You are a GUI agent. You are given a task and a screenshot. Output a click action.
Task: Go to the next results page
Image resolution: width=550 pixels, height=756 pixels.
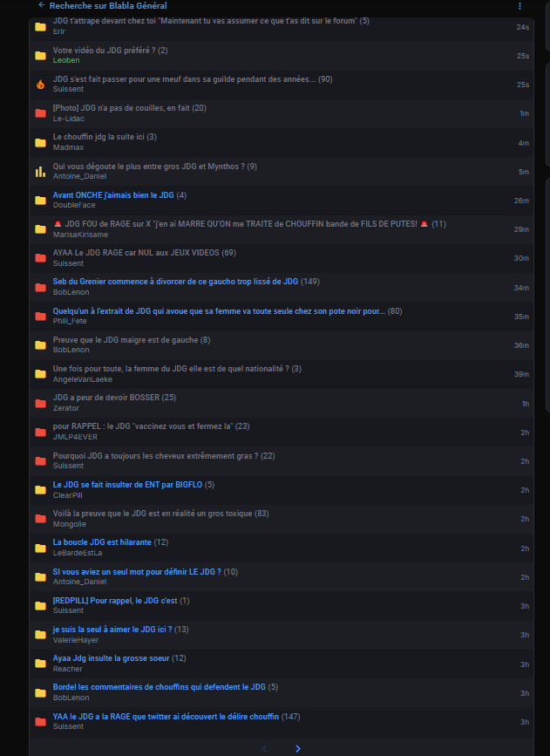tap(298, 748)
